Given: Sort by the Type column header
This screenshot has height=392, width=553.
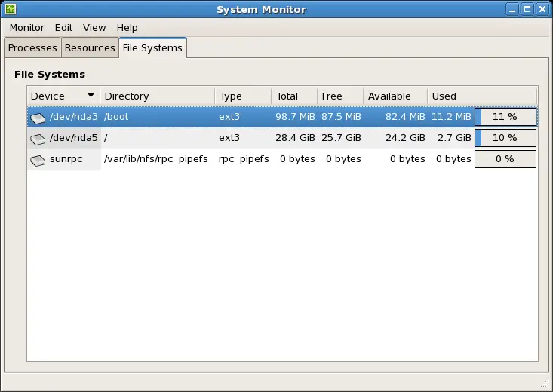Looking at the screenshot, I should pos(242,96).
